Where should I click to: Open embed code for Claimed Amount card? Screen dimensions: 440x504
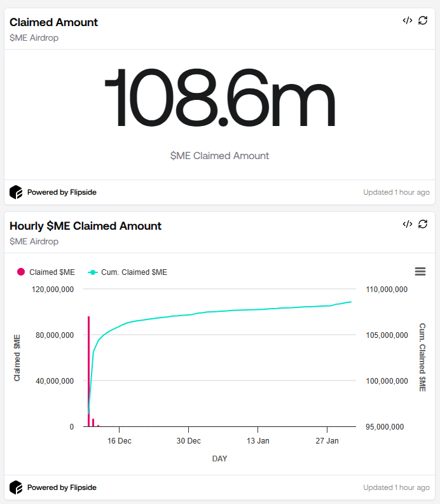tap(408, 20)
